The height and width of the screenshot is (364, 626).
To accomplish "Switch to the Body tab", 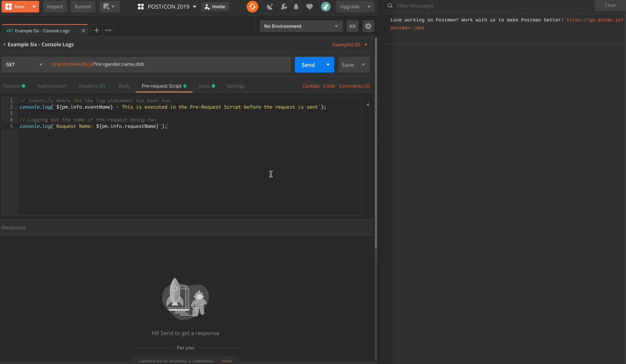I will point(124,86).
